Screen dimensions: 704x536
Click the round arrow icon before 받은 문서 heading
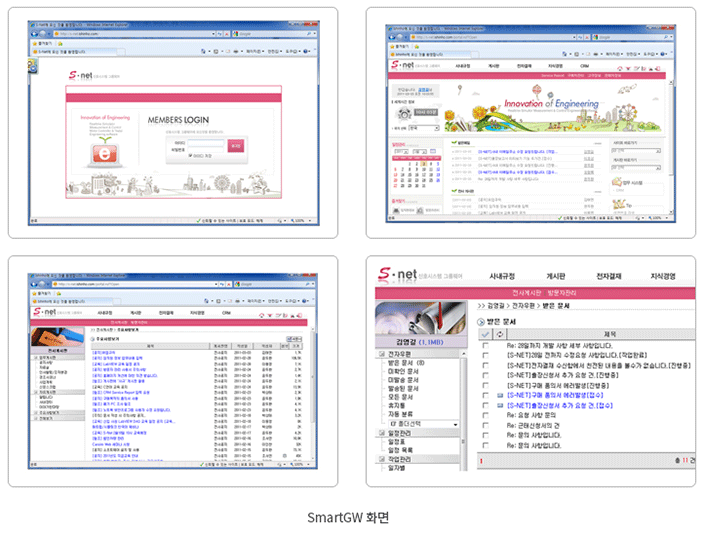pyautogui.click(x=479, y=321)
